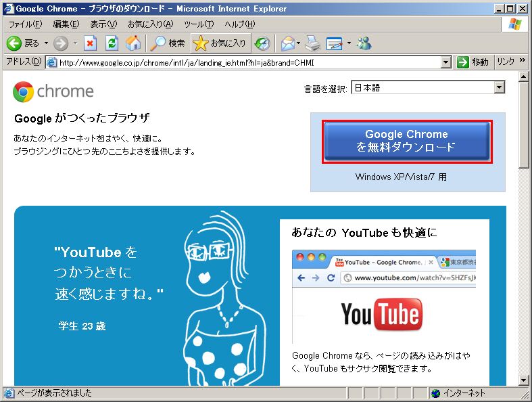Click the 移動 Go button
The width and height of the screenshot is (532, 402).
coord(473,62)
